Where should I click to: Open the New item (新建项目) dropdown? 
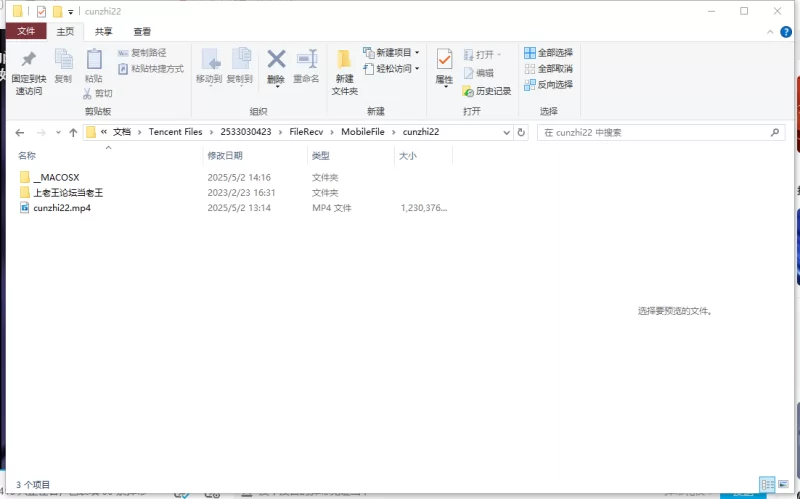pyautogui.click(x=391, y=53)
